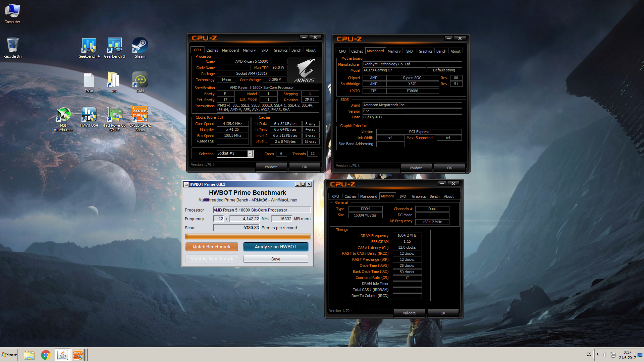Click the orange benchmark progress bar

point(248,237)
